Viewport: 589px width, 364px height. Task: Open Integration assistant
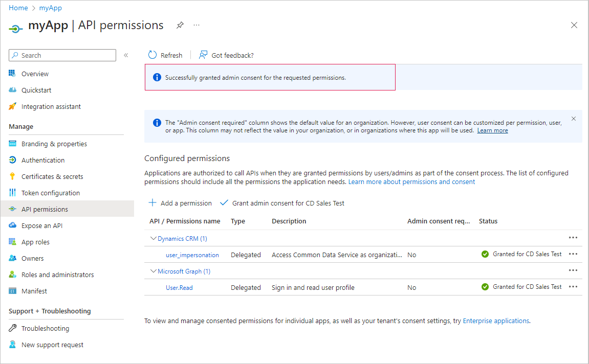pos(51,106)
